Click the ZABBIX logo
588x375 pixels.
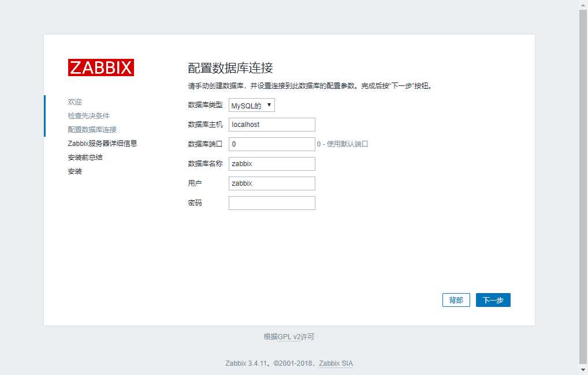point(101,67)
